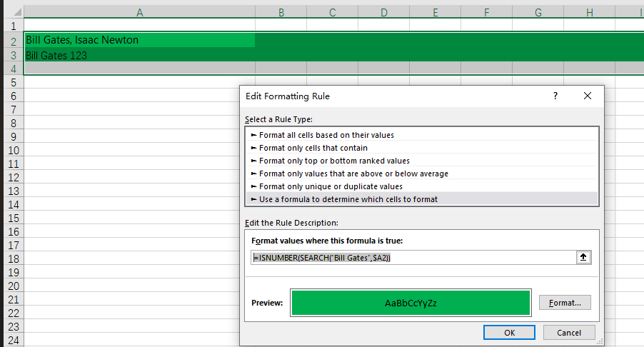Select column A header

click(140, 12)
